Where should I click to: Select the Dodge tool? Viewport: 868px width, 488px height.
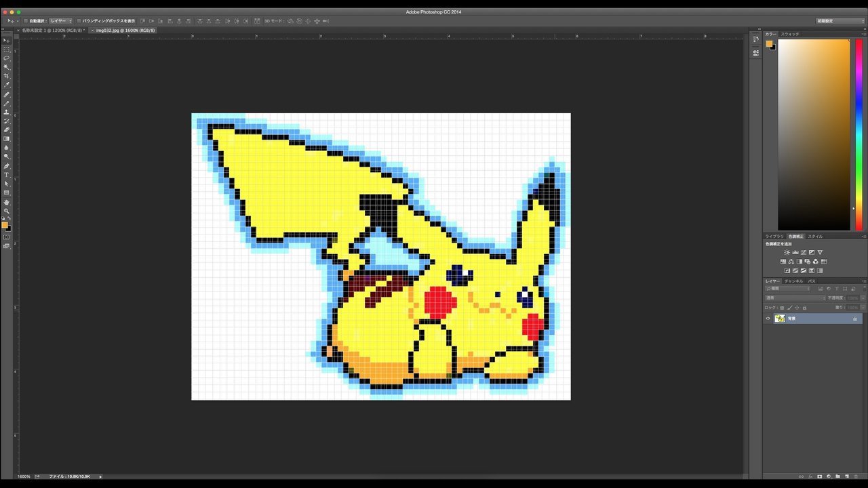coord(7,157)
